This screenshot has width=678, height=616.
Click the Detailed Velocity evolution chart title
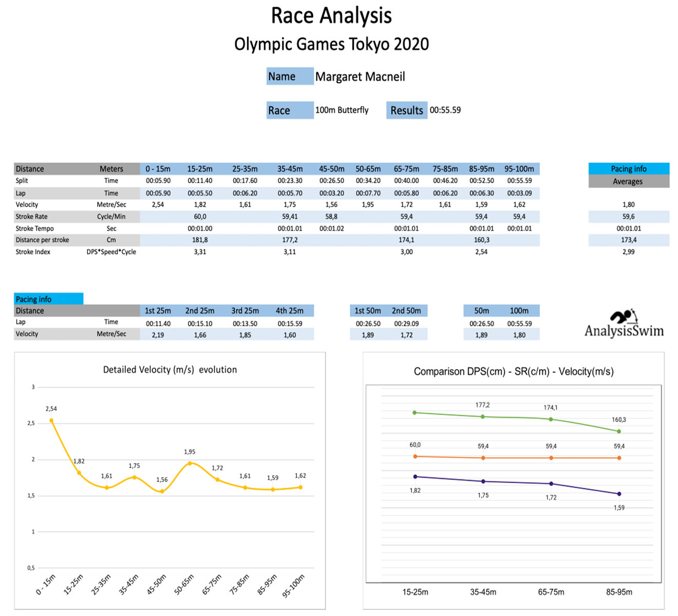point(170,370)
